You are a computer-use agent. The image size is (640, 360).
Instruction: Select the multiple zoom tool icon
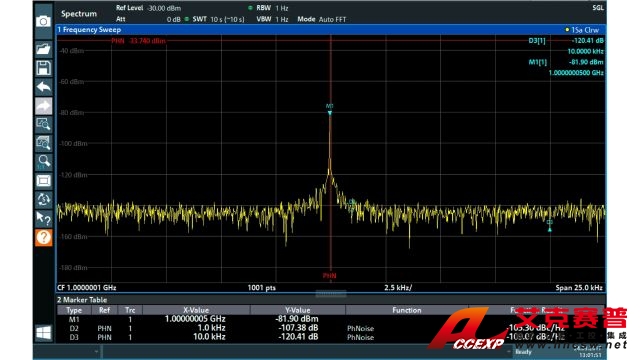(43, 143)
